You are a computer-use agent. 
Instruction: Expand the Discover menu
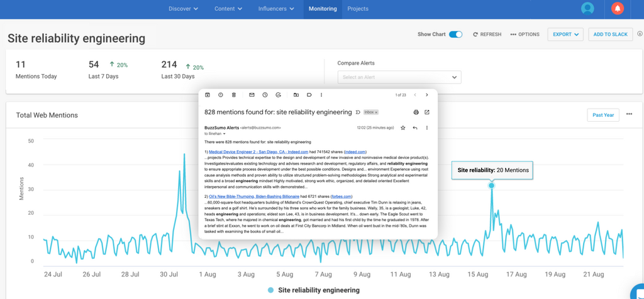pyautogui.click(x=184, y=9)
